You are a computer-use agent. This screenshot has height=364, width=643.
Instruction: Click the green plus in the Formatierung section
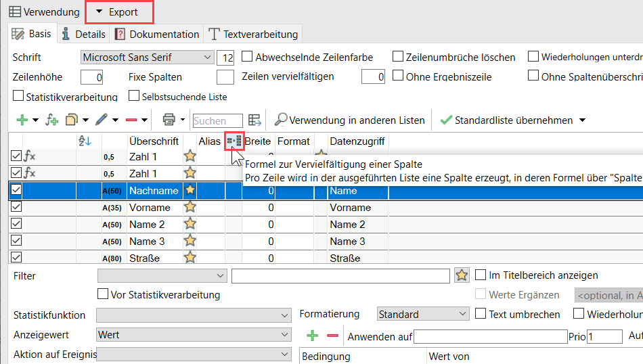click(313, 336)
